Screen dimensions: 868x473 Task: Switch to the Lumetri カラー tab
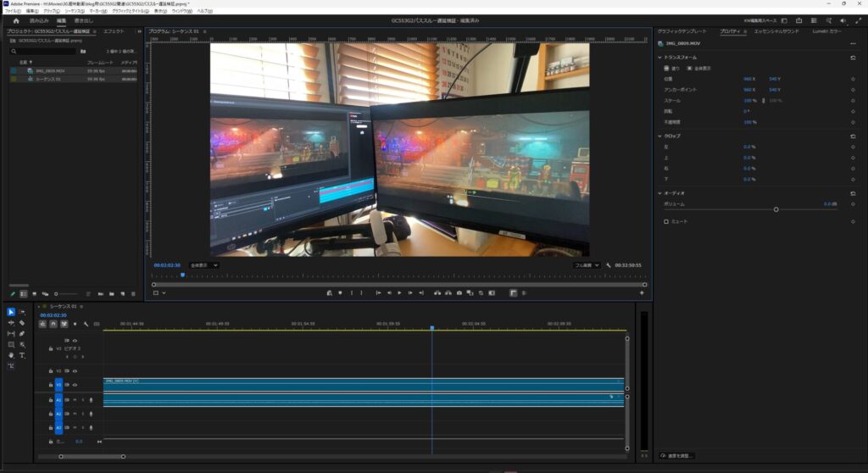[x=826, y=31]
